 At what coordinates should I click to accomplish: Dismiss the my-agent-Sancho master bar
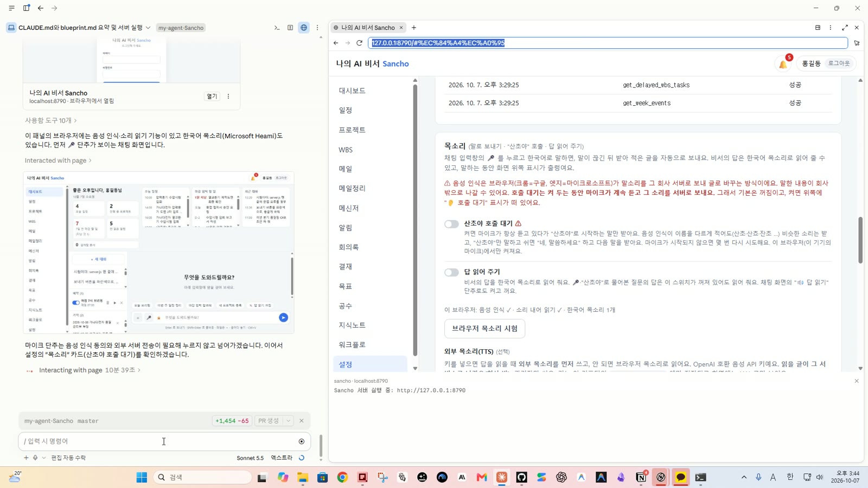pos(302,421)
